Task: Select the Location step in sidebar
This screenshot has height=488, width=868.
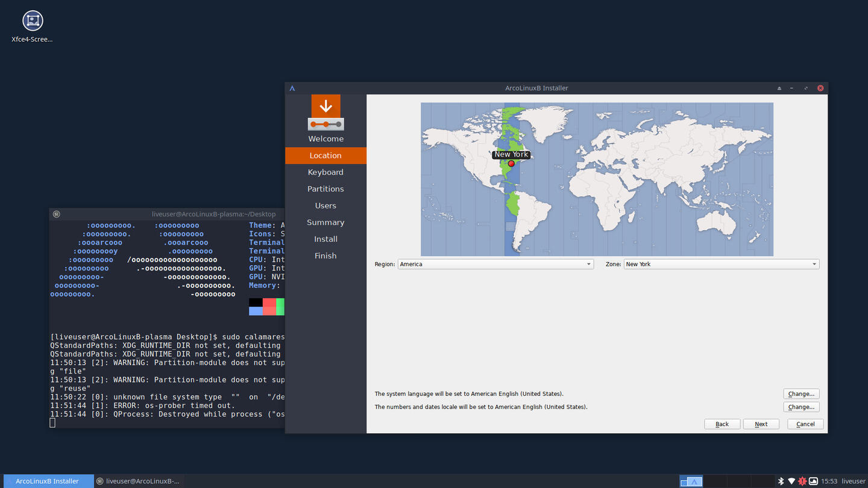Action: point(325,155)
